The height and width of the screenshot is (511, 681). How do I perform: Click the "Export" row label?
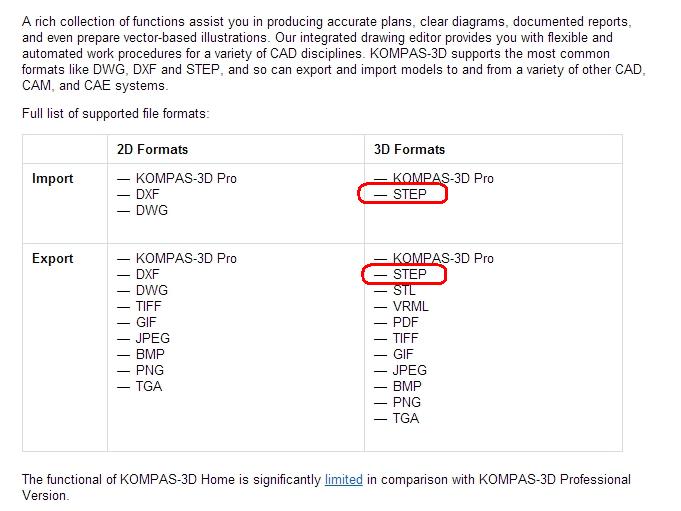(x=53, y=258)
